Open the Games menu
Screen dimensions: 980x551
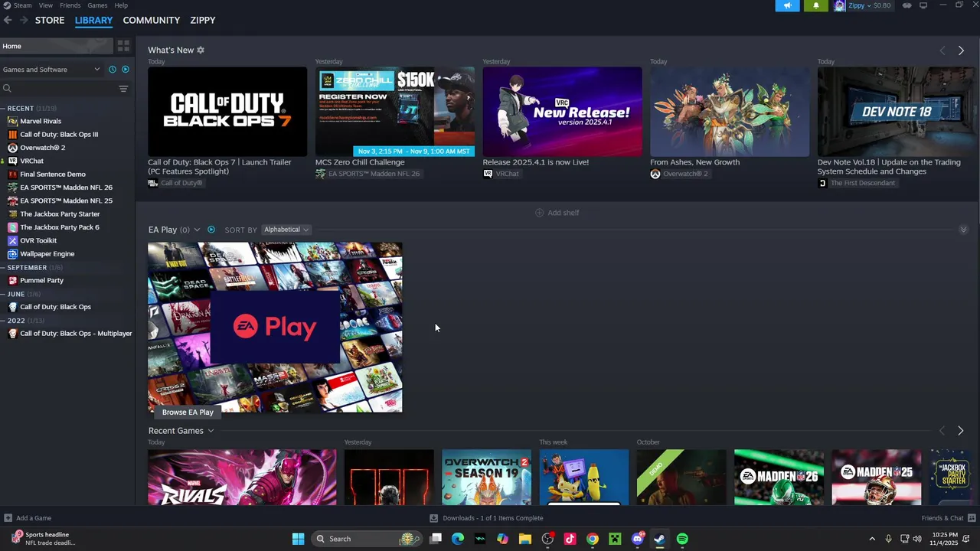point(97,5)
